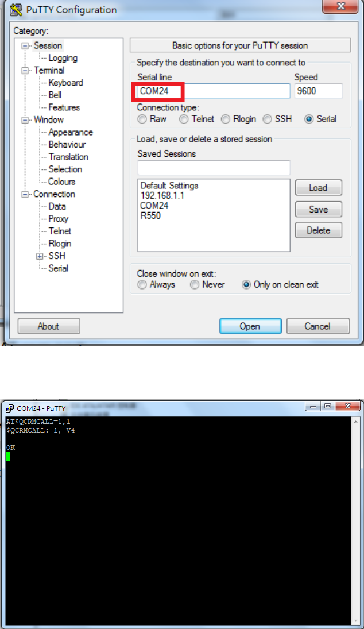Load the selected saved session
This screenshot has width=364, height=629.
[318, 188]
